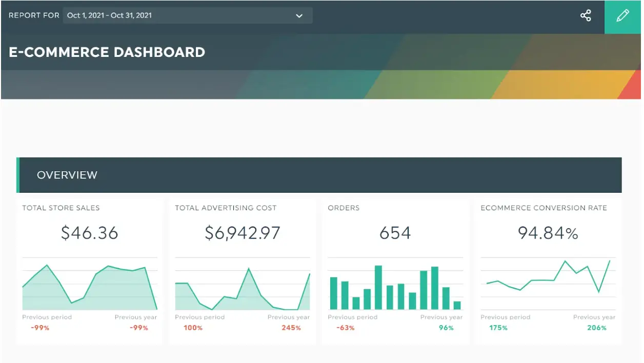Viewport: 644px width, 363px height.
Task: Click the REPORT FOR label
Action: click(34, 15)
